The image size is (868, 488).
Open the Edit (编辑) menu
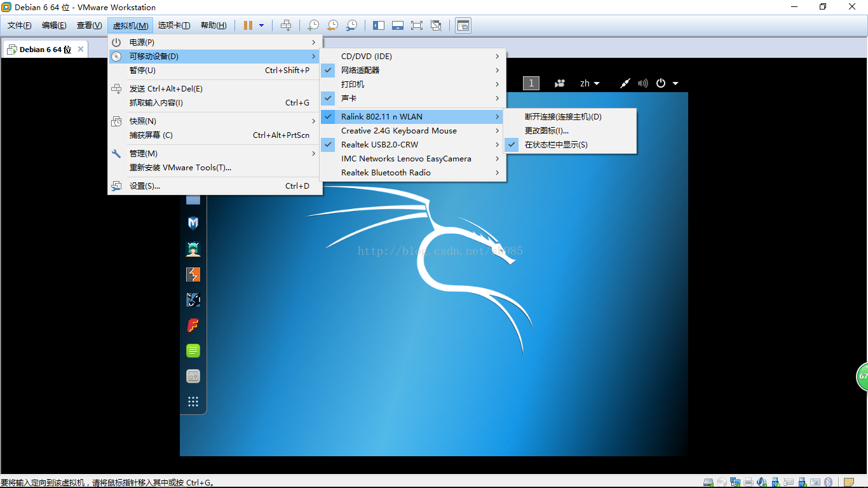pos(54,25)
